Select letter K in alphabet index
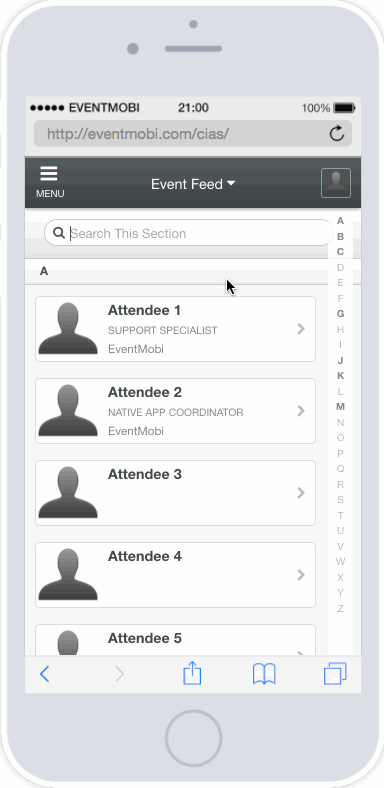This screenshot has height=788, width=384. click(340, 375)
